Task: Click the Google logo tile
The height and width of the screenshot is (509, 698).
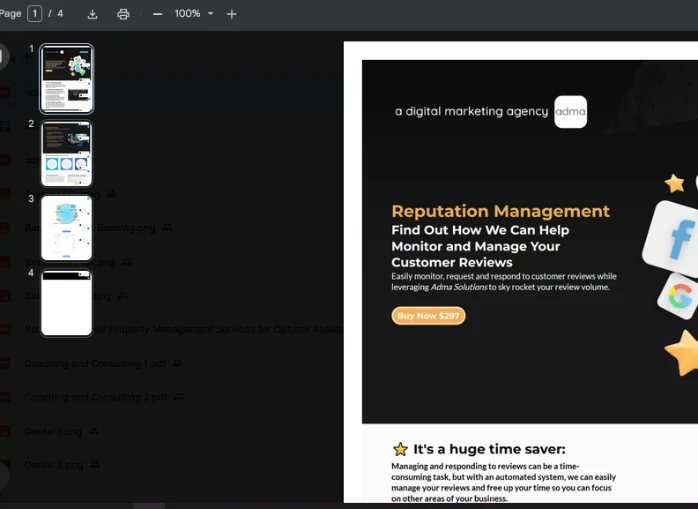Action: (679, 296)
